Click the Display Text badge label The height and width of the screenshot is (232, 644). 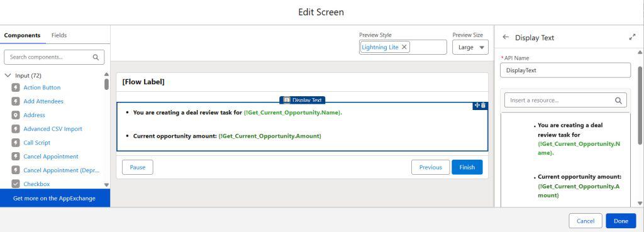tap(303, 100)
